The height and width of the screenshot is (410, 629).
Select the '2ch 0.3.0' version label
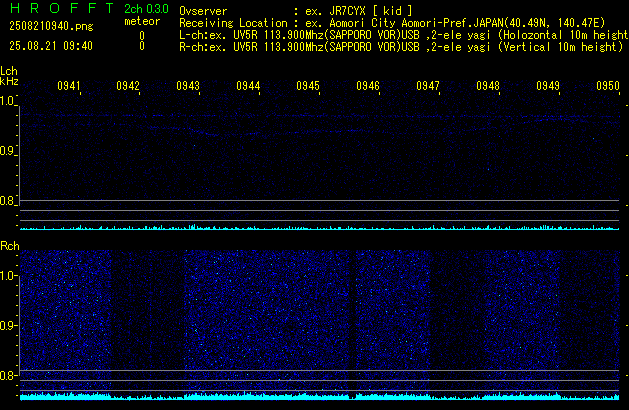click(146, 9)
